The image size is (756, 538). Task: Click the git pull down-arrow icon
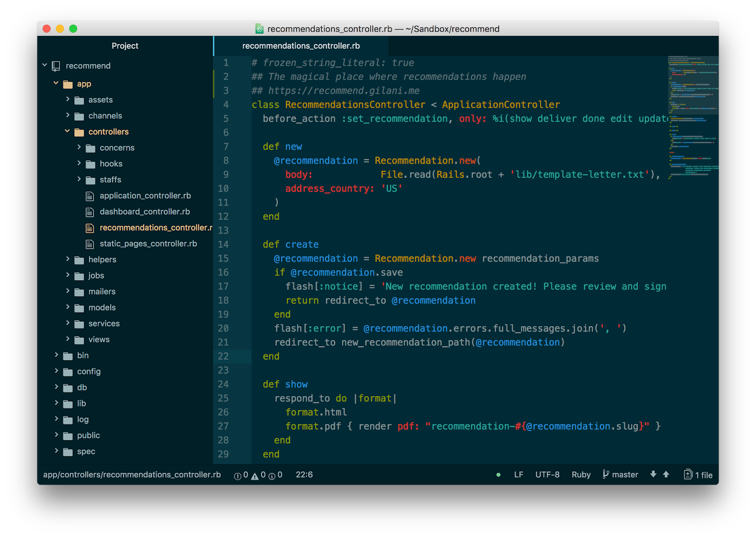[x=653, y=474]
